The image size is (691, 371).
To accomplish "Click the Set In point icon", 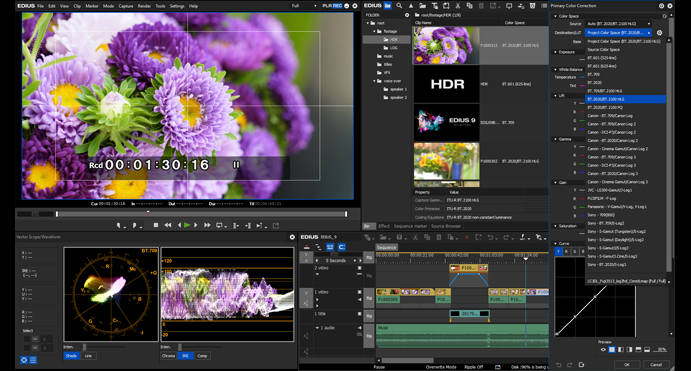I will point(119,226).
